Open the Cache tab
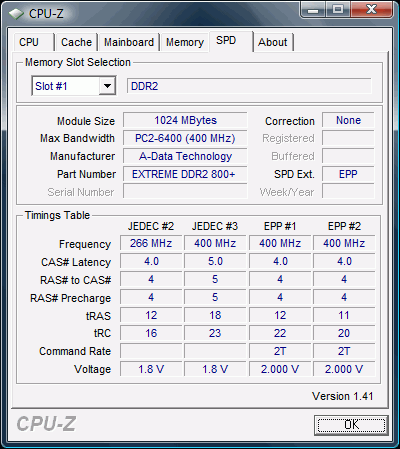This screenshot has width=400, height=449. [x=76, y=42]
